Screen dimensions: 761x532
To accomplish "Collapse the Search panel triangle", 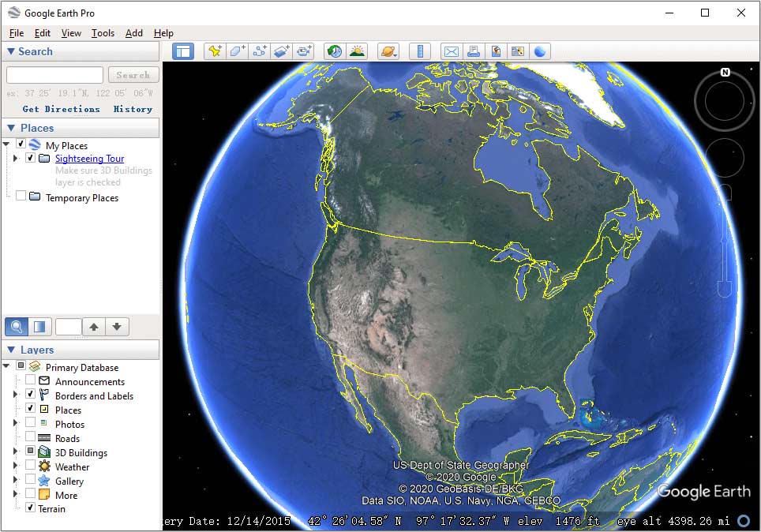I will click(11, 51).
